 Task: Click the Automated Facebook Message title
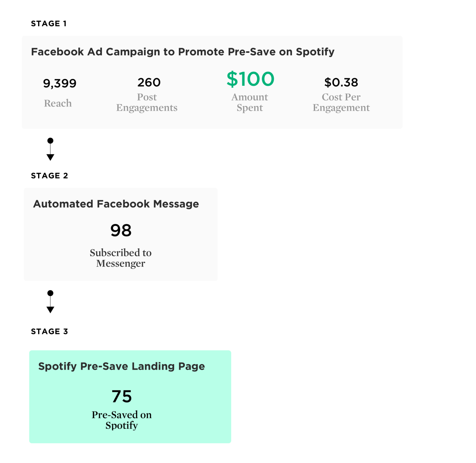[x=116, y=204]
